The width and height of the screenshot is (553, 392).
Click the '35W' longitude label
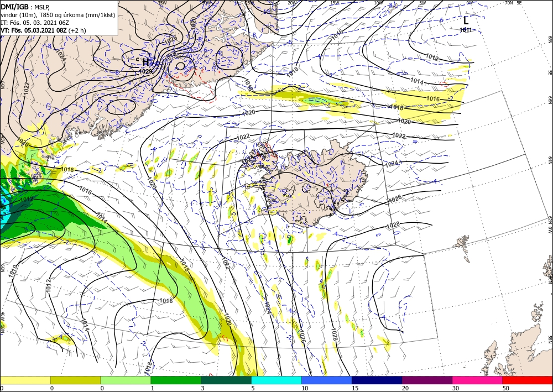(x=163, y=3)
